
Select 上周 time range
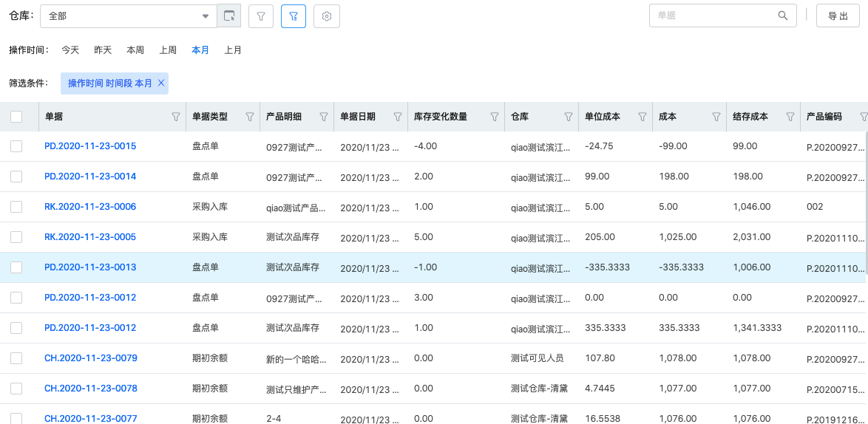tap(169, 49)
